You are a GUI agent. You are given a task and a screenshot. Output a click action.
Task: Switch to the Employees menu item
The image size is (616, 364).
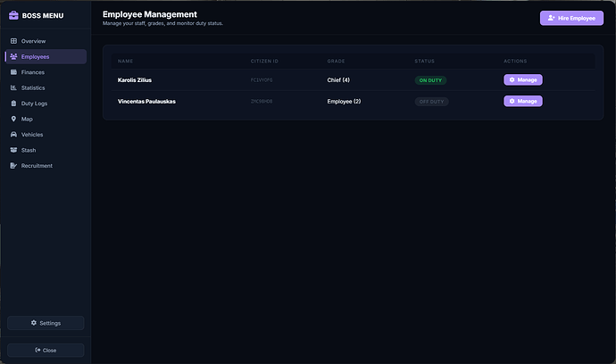[46, 56]
